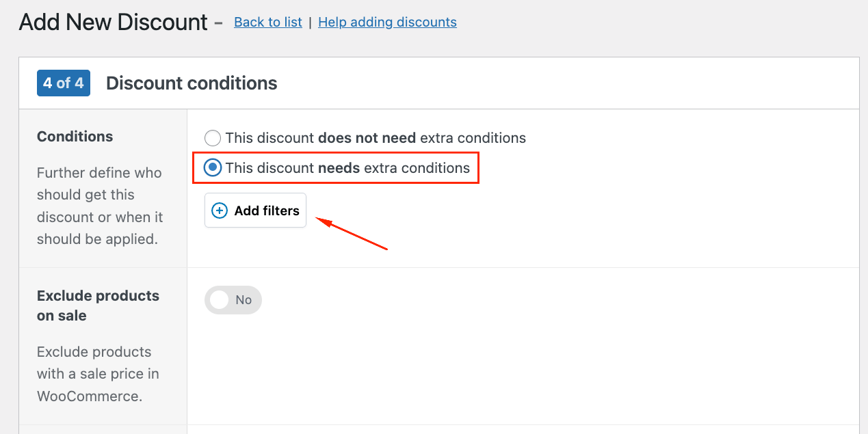Click the toggle knob for sale exclusion
The image size is (868, 434).
point(219,299)
